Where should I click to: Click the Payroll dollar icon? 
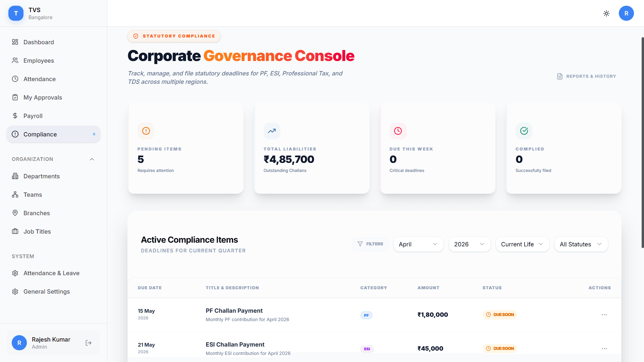tap(15, 116)
